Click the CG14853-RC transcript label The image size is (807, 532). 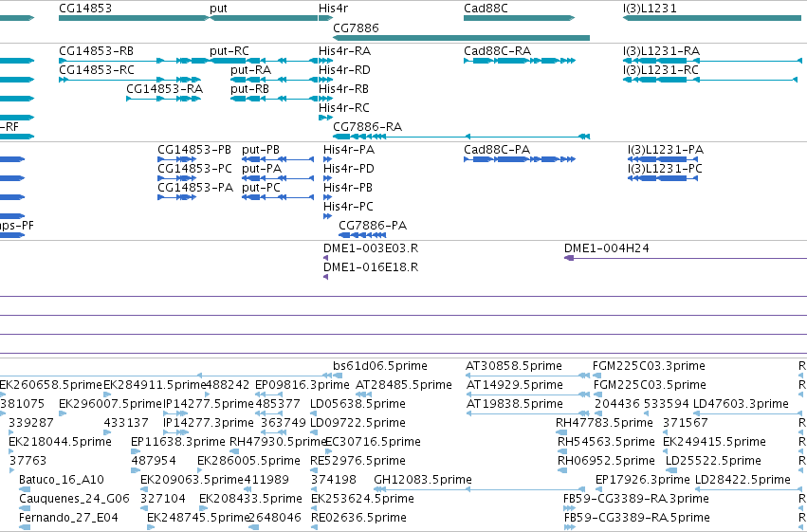97,70
